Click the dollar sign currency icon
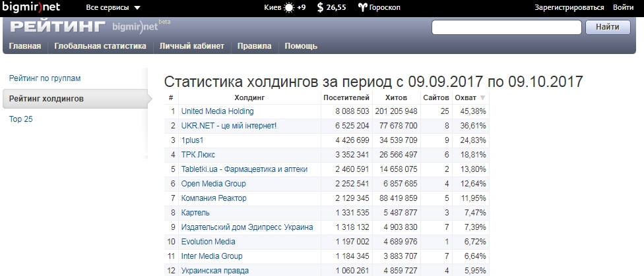 coord(321,7)
